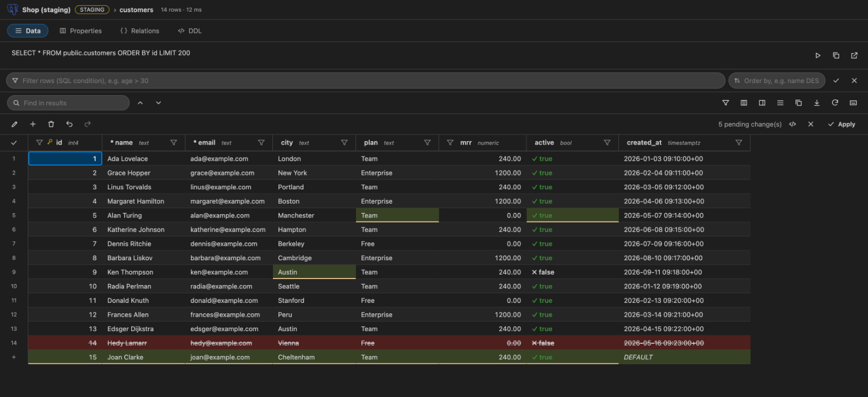Viewport: 868px width, 397px height.
Task: Toggle active value for Ada Lovelace
Action: (572, 159)
